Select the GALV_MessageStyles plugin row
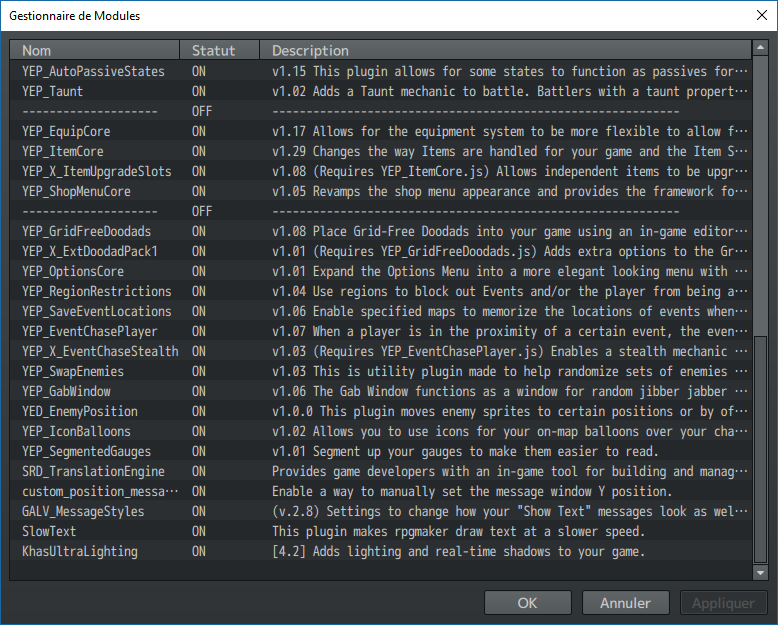The height and width of the screenshot is (625, 778). 381,511
